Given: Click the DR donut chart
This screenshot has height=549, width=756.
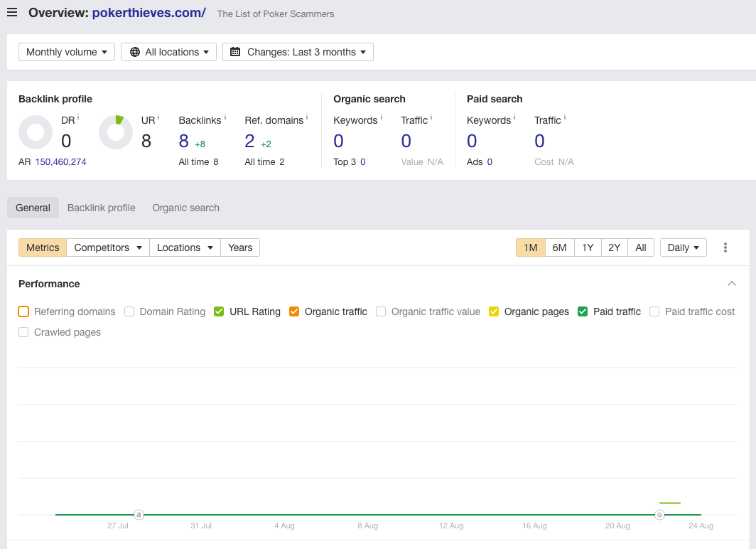Looking at the screenshot, I should point(36,132).
